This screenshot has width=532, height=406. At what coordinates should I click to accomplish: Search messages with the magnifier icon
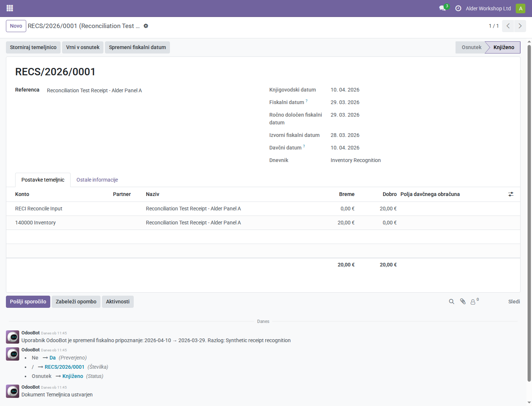point(451,302)
